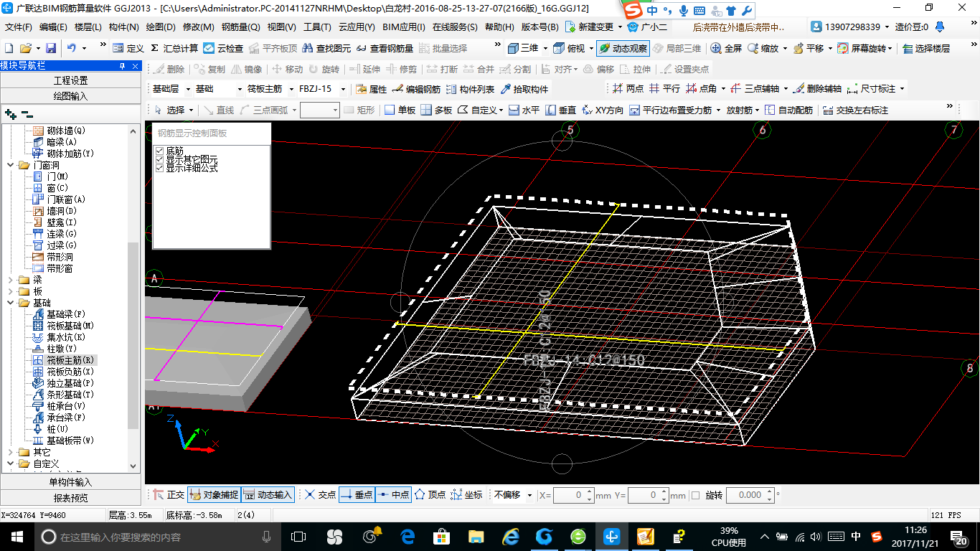Image resolution: width=980 pixels, height=551 pixels.
Task: Set rebar direction to 水平
Action: (x=524, y=110)
